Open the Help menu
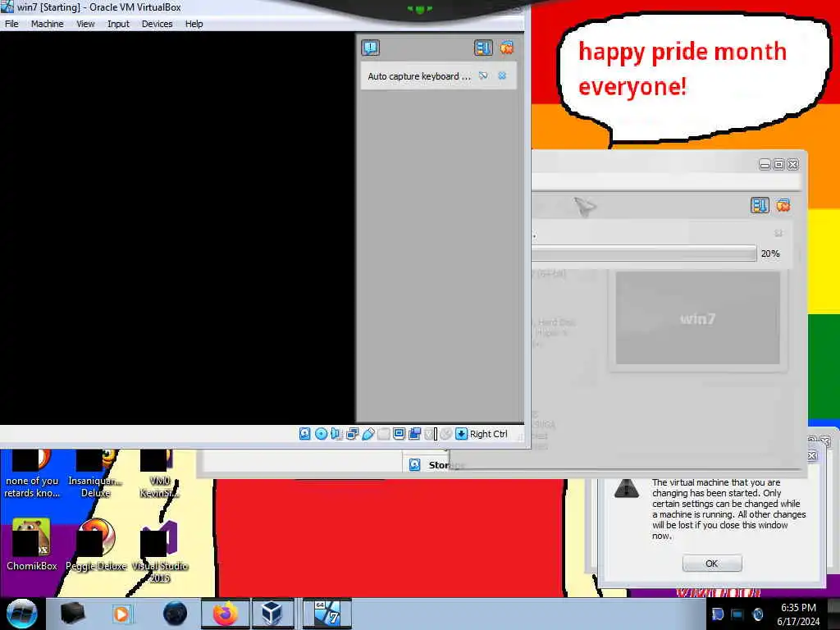The width and height of the screenshot is (840, 630). [x=194, y=24]
